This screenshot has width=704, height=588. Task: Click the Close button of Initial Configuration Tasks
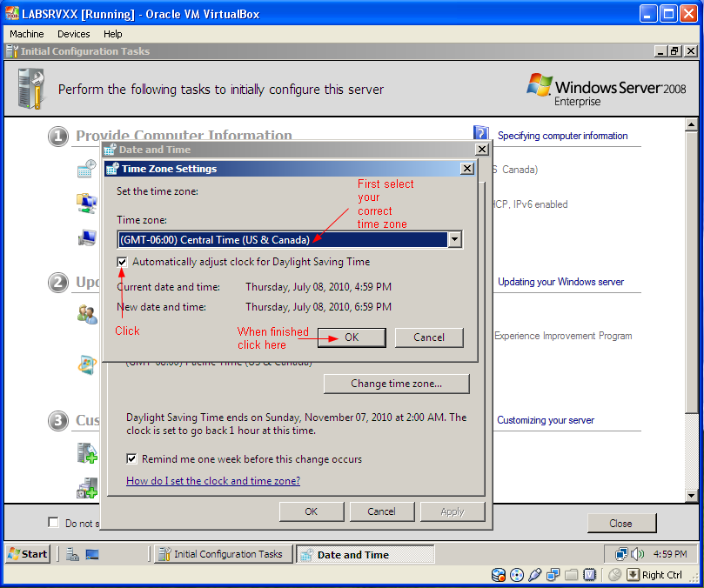pyautogui.click(x=621, y=524)
